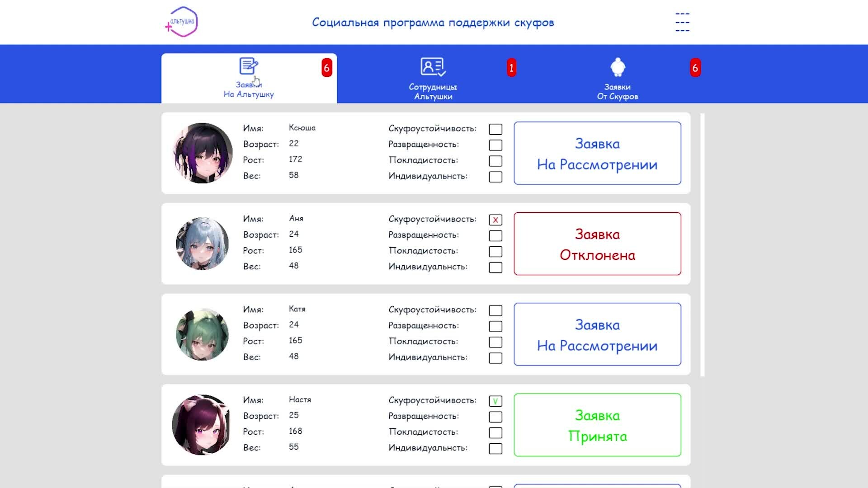The image size is (868, 488).
Task: Check Покладистость box for Катя
Action: [495, 342]
